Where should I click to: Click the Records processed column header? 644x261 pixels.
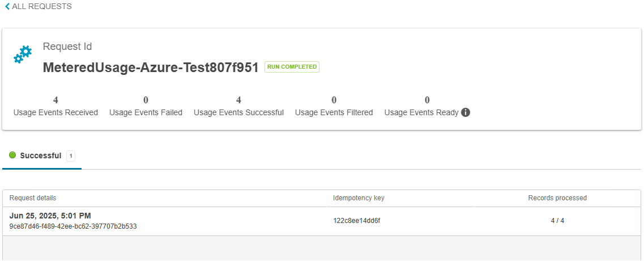point(557,198)
